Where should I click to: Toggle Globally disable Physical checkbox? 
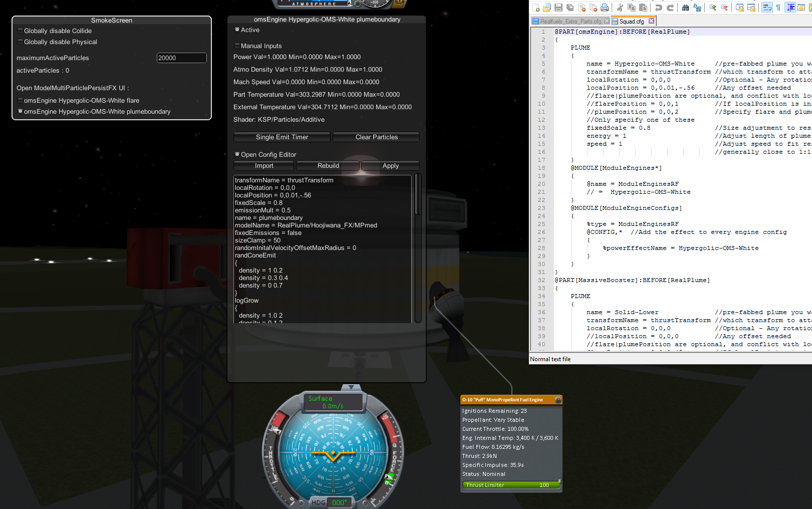(20, 42)
